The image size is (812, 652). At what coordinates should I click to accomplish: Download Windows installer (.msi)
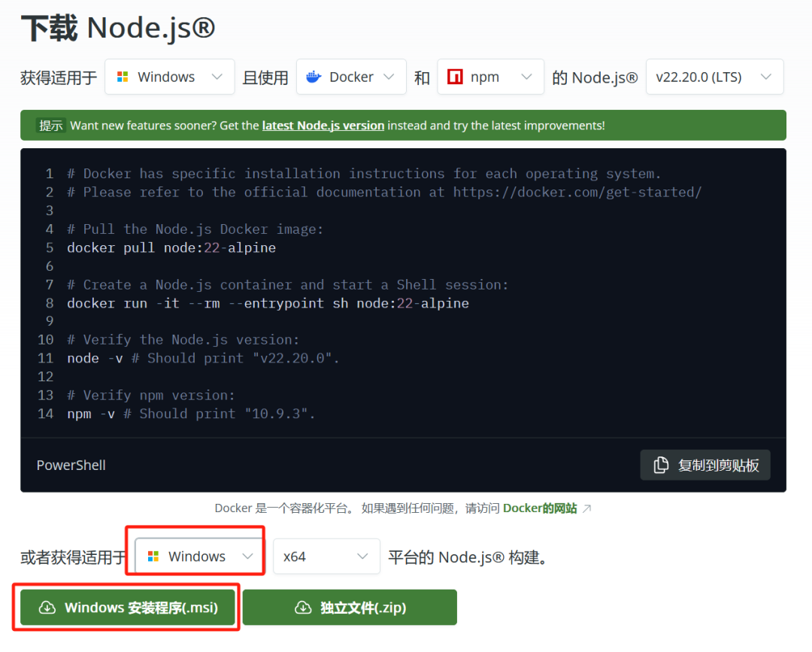(127, 608)
